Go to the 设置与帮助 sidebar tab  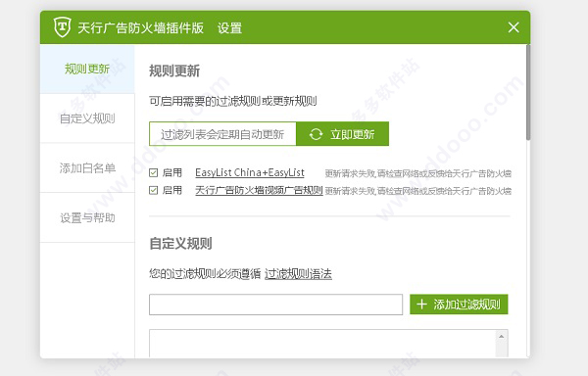(87, 218)
